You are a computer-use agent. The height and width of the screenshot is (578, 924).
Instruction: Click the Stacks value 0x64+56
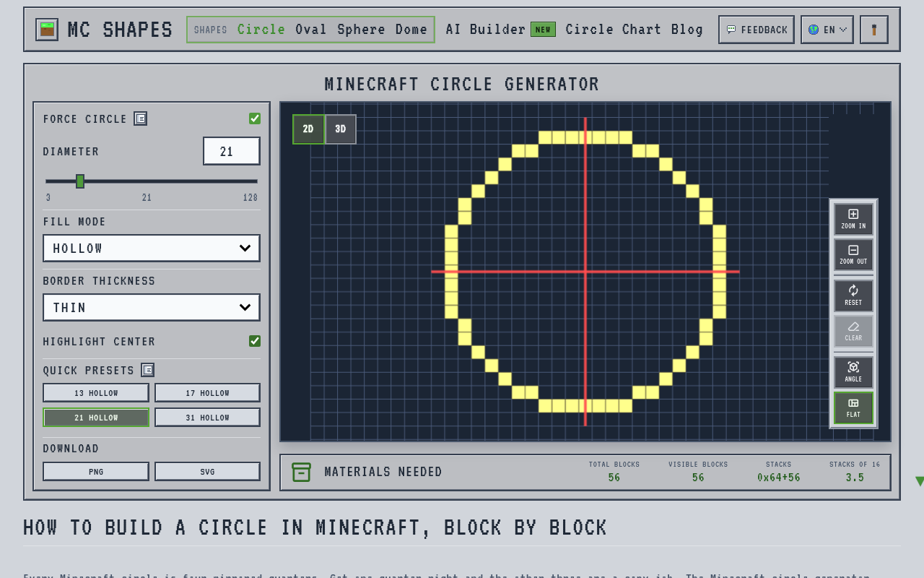779,478
